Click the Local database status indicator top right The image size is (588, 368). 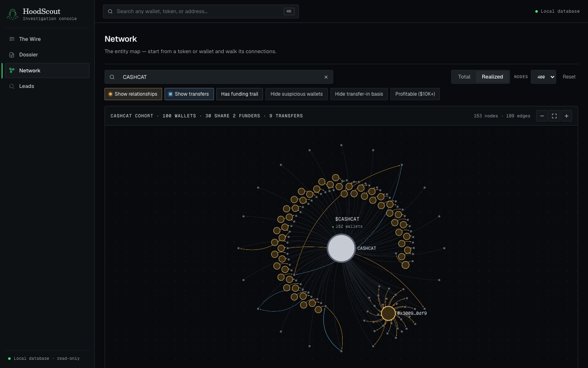pos(557,11)
